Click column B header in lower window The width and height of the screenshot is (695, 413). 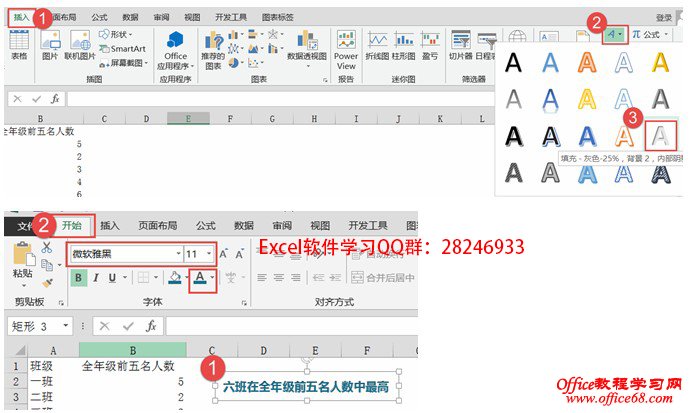133,351
